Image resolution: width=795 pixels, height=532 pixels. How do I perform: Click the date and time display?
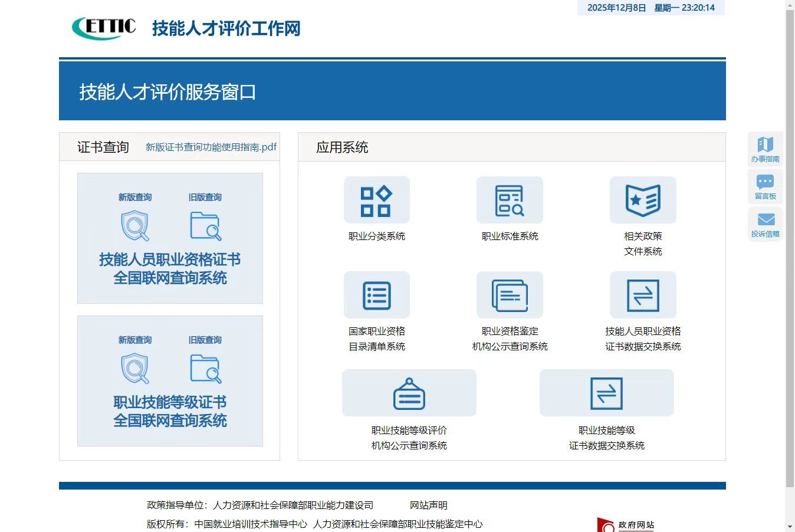651,8
